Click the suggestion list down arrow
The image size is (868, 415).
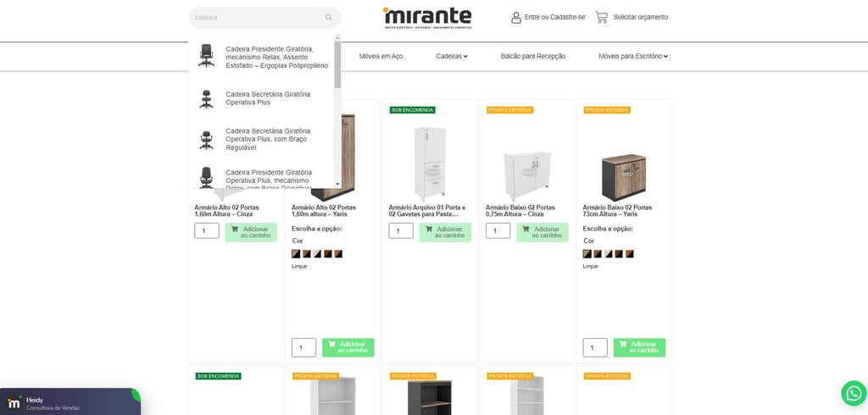[337, 183]
